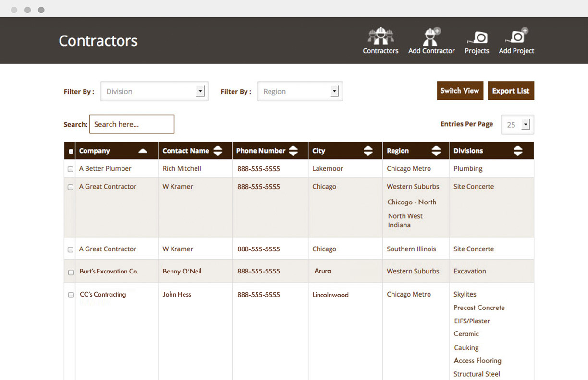Image resolution: width=588 pixels, height=380 pixels.
Task: Sort table by City arrows
Action: [x=368, y=151]
